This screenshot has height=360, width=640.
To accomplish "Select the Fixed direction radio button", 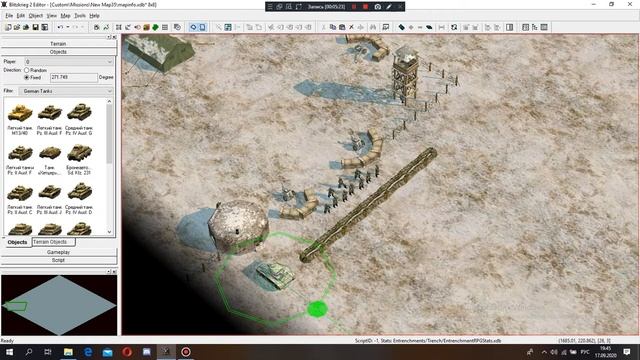I will pyautogui.click(x=27, y=77).
